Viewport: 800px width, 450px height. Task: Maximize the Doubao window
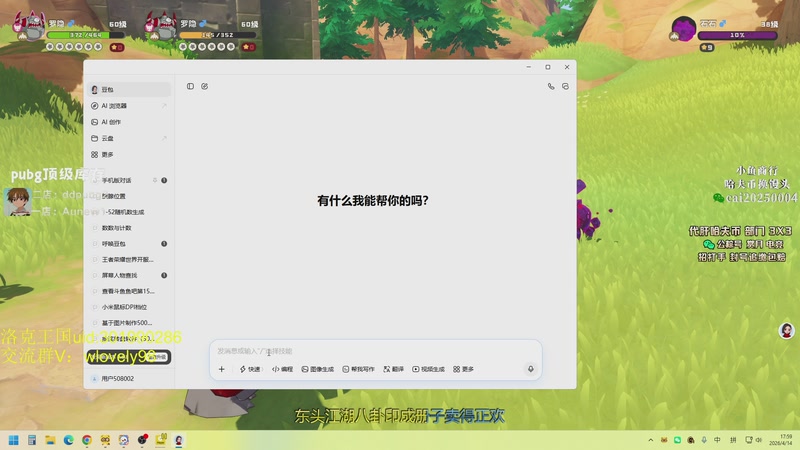[x=548, y=67]
